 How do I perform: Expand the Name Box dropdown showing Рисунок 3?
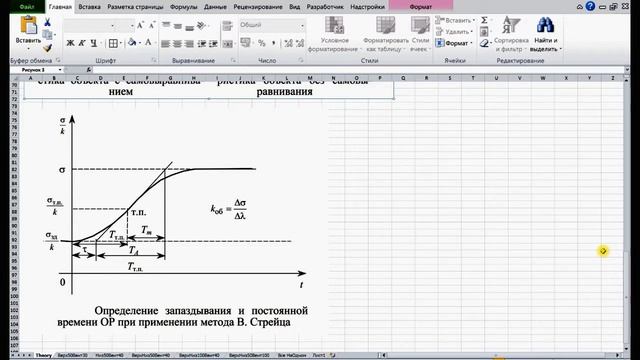pos(60,70)
